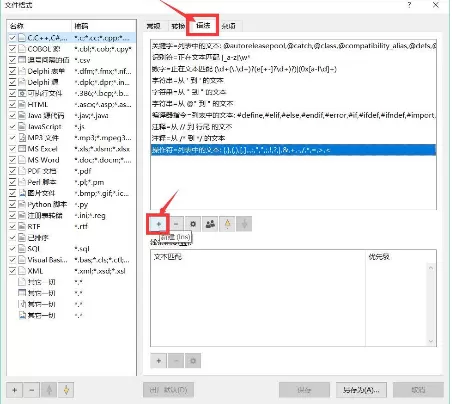Click the 可执行文件 executable icon
This screenshot has height=404, width=452.
22,93
